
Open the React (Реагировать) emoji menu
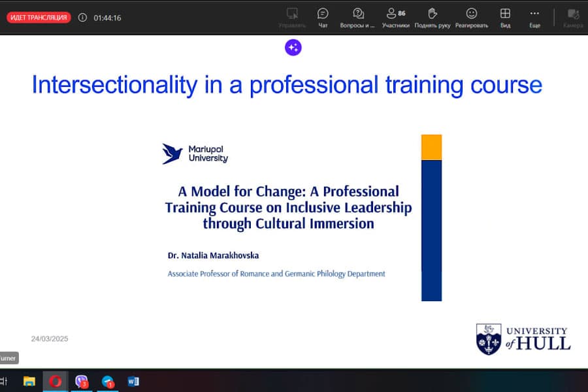[x=471, y=17]
